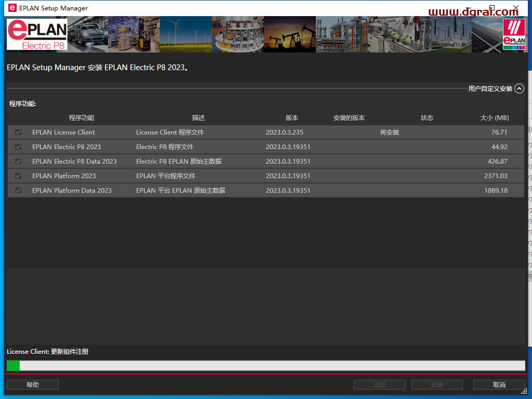Click the 将安装 status cell
The width and height of the screenshot is (532, 399).
[390, 132]
